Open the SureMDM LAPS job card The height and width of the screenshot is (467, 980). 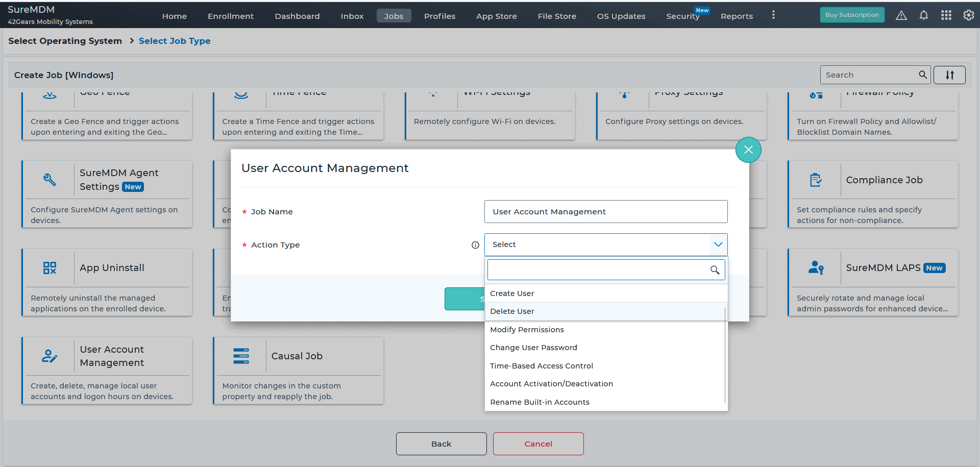coord(873,282)
